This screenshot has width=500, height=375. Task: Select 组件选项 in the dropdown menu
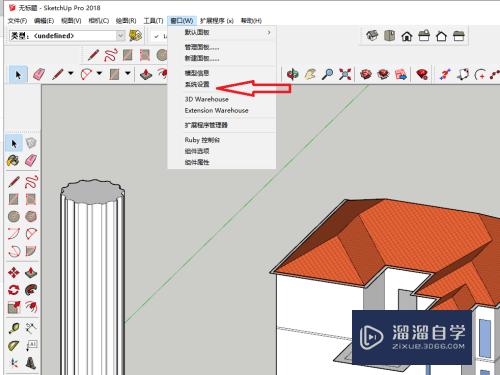click(197, 151)
